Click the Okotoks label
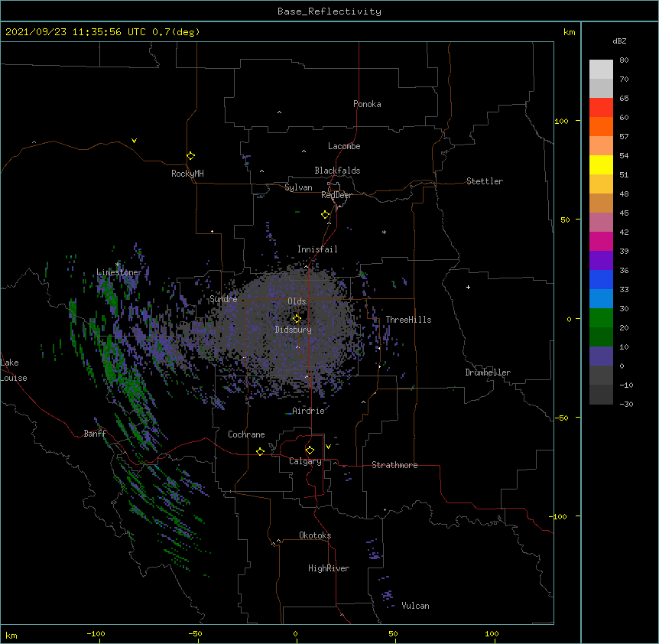Image resolution: width=659 pixels, height=644 pixels. point(315,535)
